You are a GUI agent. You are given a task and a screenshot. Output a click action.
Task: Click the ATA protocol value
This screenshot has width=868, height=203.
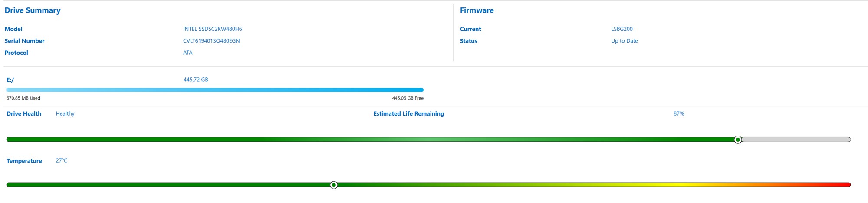pyautogui.click(x=187, y=53)
